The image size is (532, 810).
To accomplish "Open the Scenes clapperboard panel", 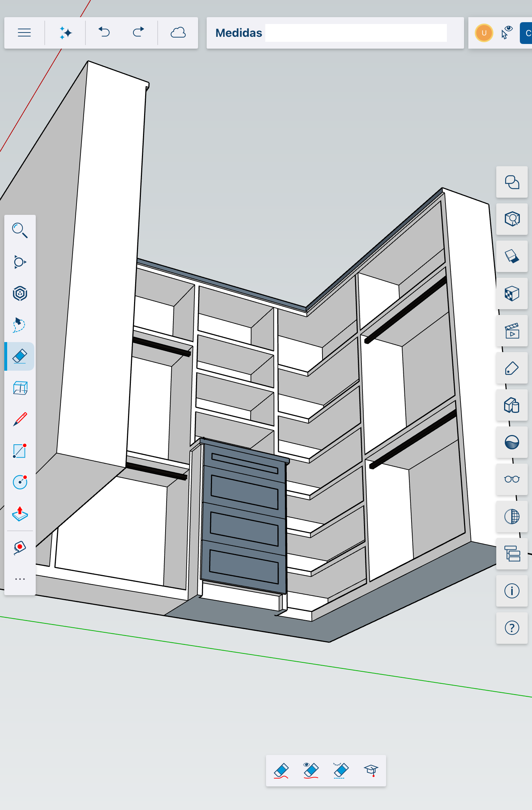I will click(x=512, y=331).
